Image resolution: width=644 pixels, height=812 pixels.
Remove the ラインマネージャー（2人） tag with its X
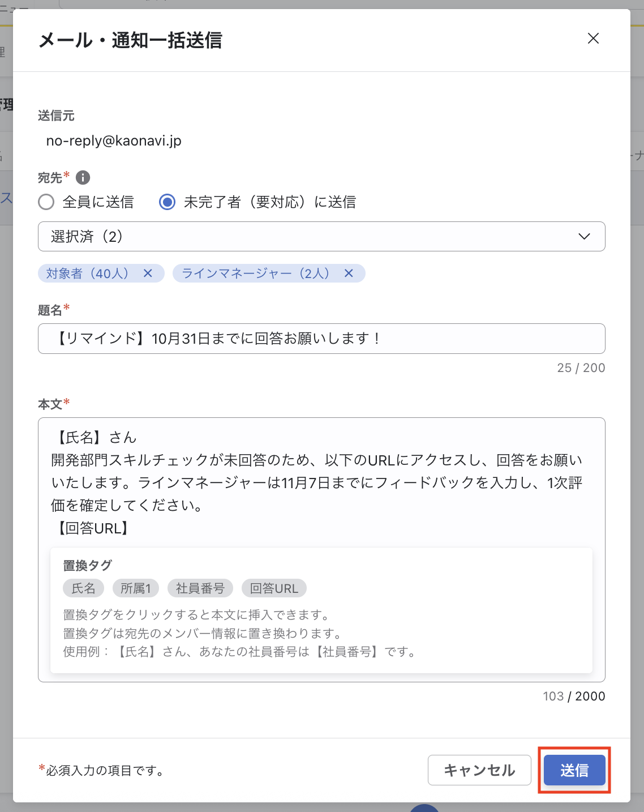point(349,273)
